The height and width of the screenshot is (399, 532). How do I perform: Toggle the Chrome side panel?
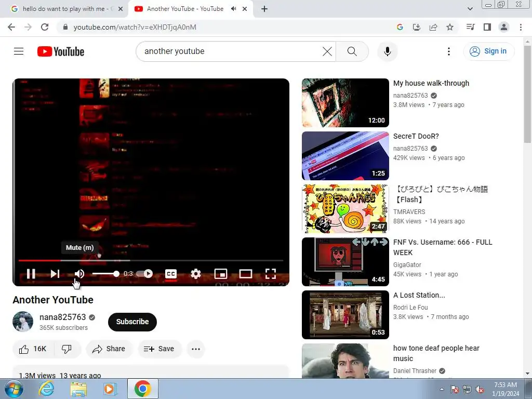[487, 27]
